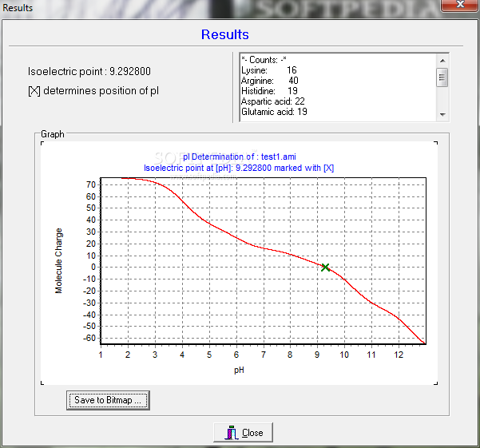This screenshot has height=448, width=480.
Task: Click the Close button at bottom
Action: (243, 432)
